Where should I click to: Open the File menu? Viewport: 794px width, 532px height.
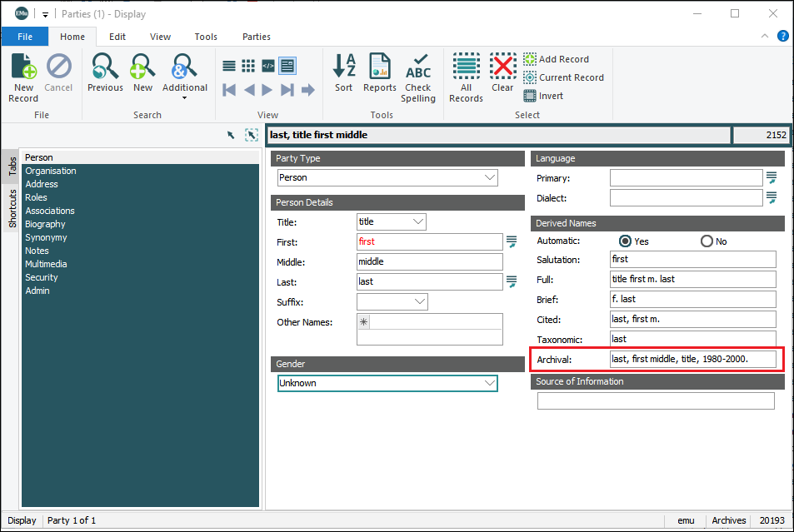[25, 37]
